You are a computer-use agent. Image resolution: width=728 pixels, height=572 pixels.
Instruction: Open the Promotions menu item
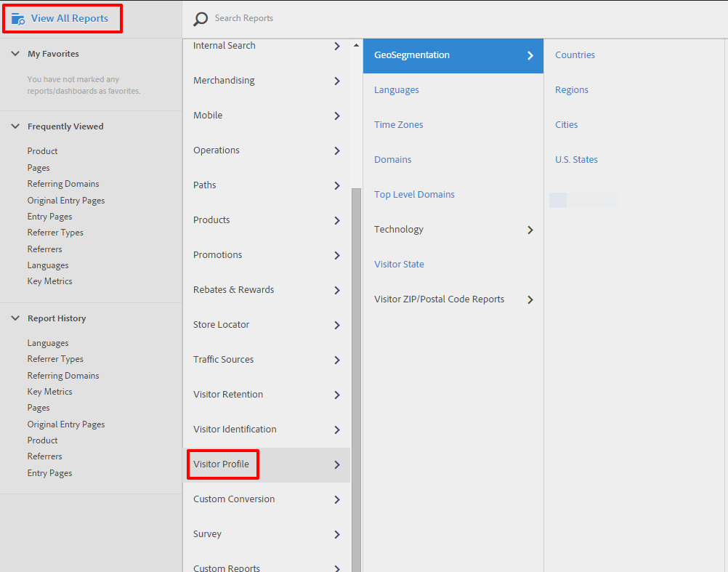pyautogui.click(x=267, y=255)
